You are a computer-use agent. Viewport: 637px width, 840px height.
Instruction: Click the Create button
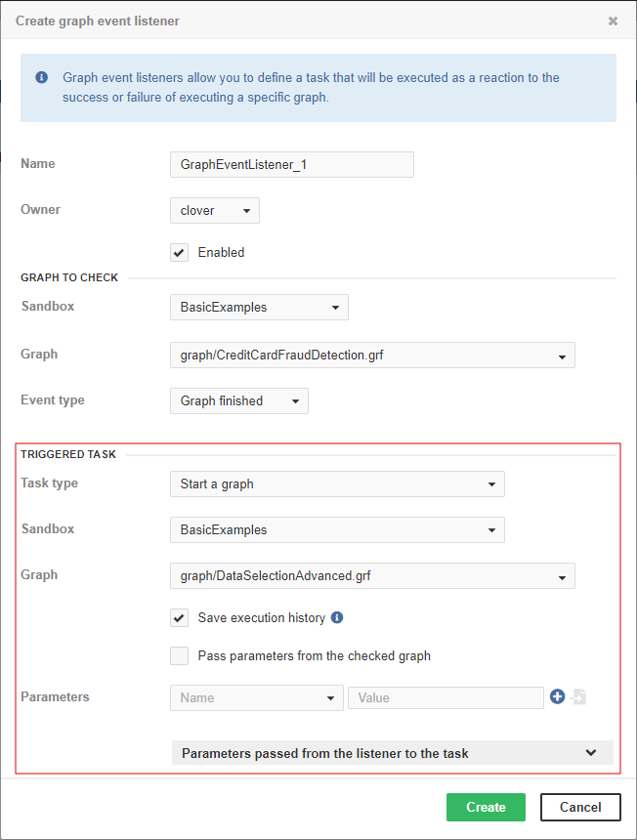tap(486, 807)
